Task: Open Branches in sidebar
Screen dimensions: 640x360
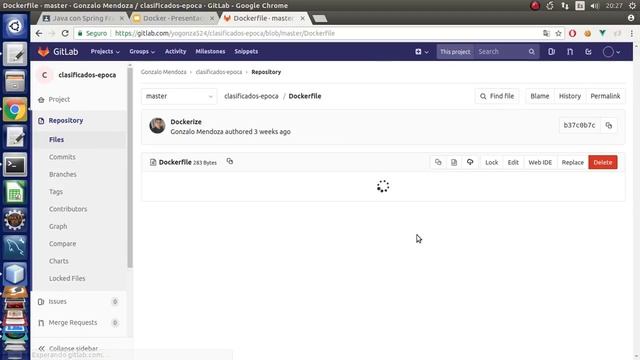Action: coord(62,174)
